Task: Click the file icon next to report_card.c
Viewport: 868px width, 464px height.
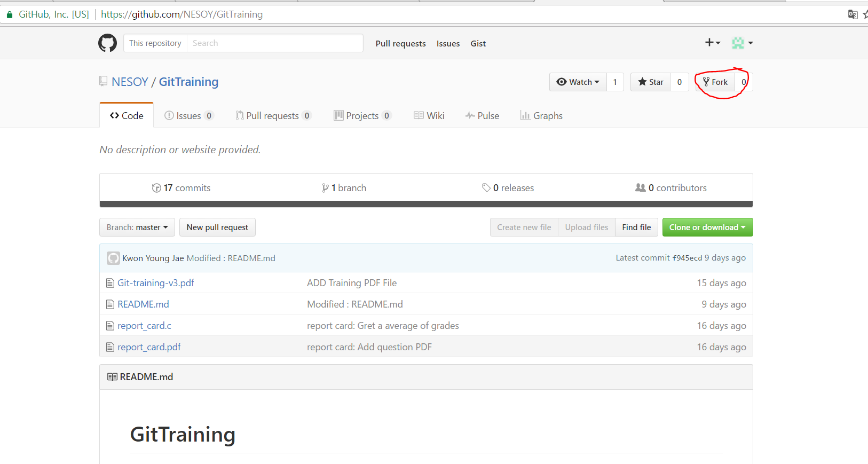Action: pyautogui.click(x=110, y=326)
